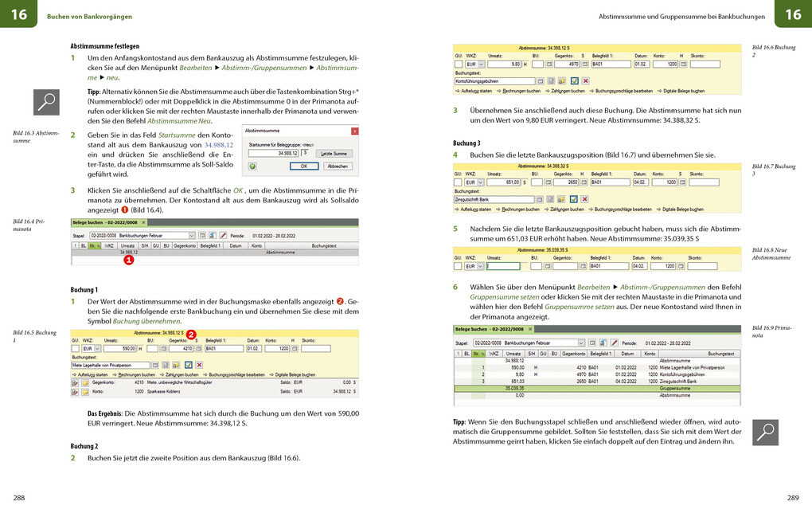
Task: Click the red X icon in Kontoführungsgebühren booking mask
Action: 585,81
